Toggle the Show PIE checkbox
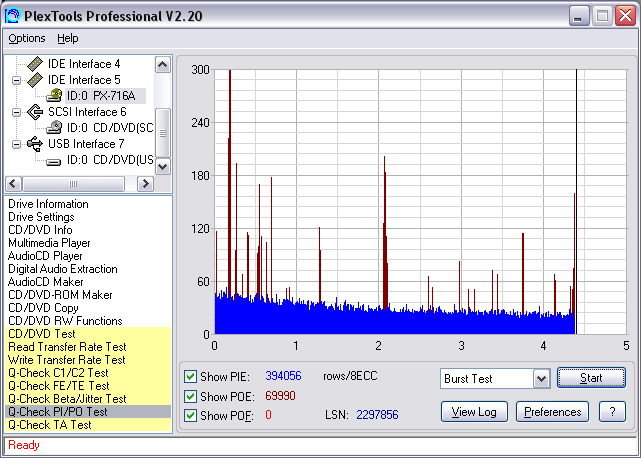This screenshot has height=458, width=641. (x=190, y=376)
